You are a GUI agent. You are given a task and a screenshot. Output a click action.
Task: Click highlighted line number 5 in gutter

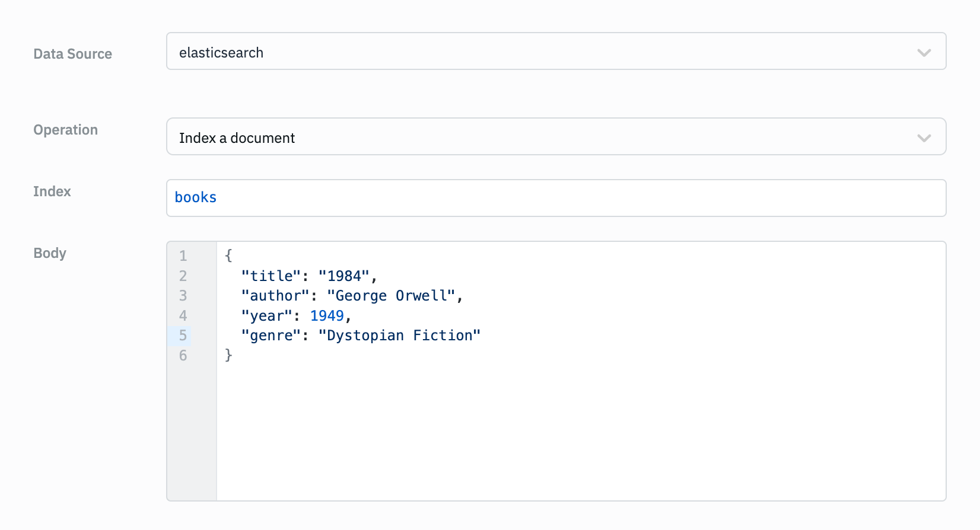(x=183, y=336)
